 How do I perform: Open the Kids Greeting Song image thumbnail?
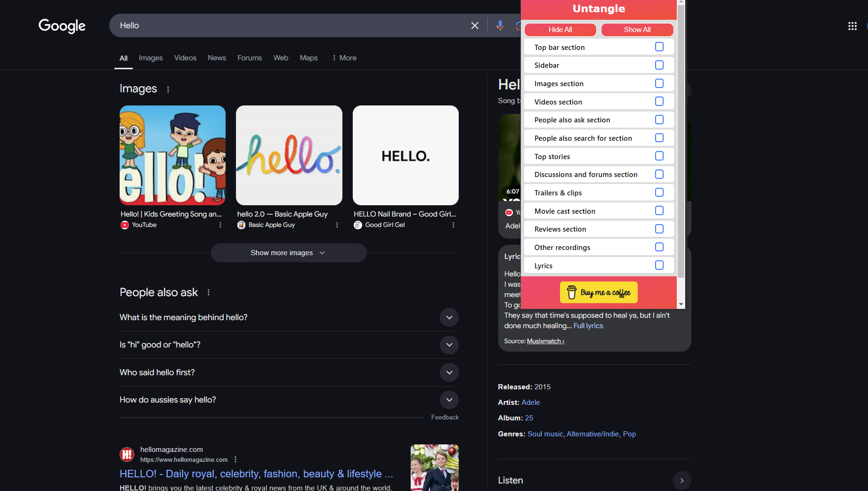click(172, 155)
